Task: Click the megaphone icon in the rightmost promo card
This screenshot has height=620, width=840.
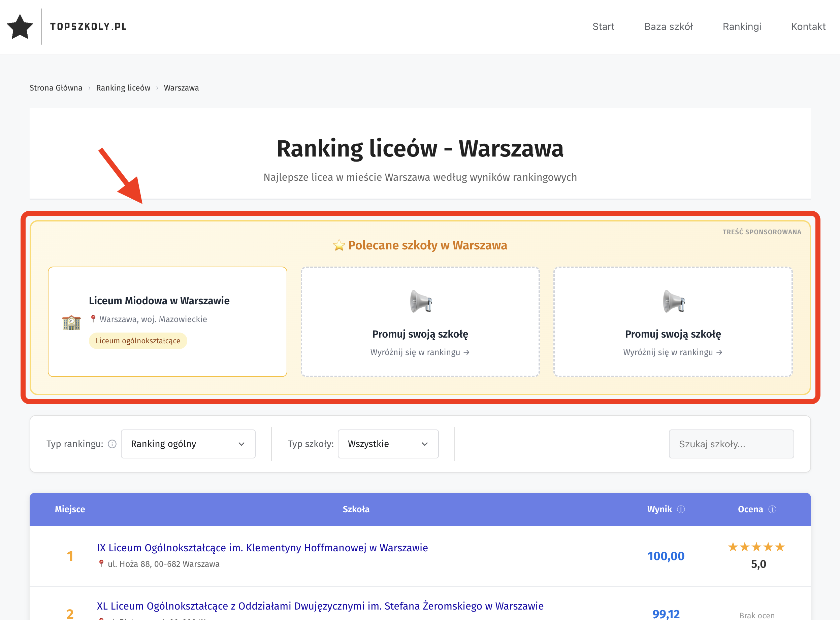Action: pos(673,301)
